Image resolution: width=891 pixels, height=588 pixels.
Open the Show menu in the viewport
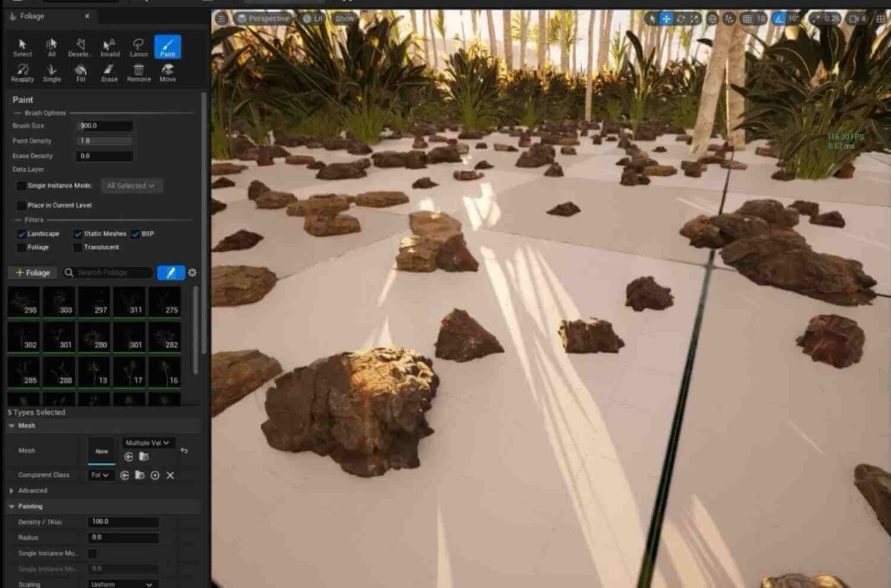point(344,18)
